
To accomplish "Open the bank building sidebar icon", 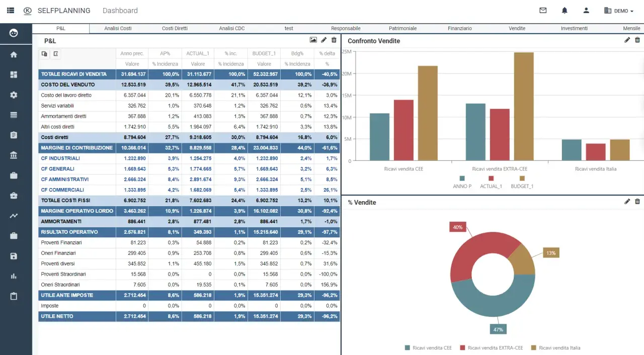I will (x=14, y=155).
